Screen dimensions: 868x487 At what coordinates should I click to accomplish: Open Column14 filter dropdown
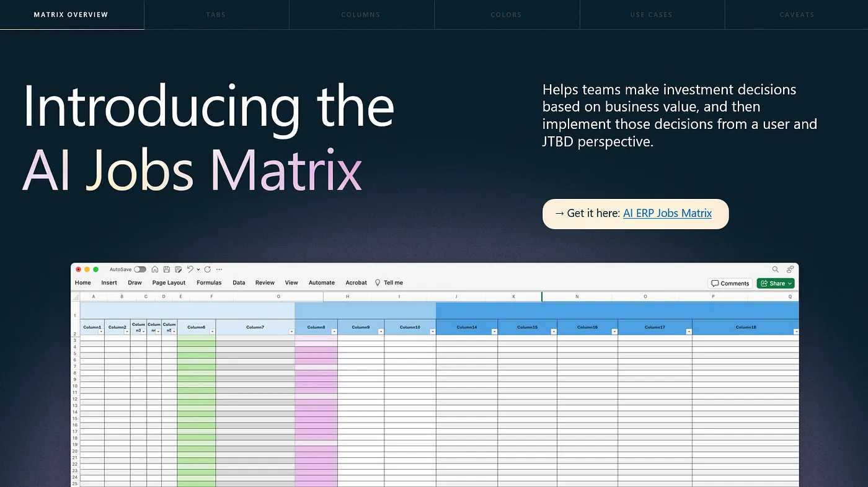494,331
